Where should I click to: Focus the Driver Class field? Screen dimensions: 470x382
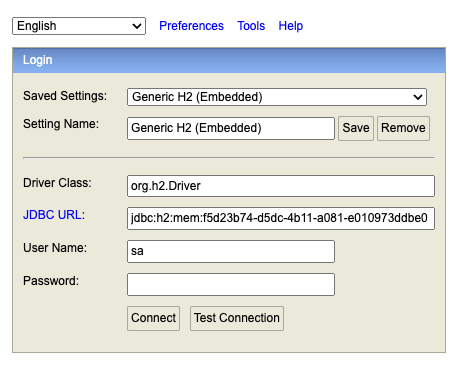281,186
